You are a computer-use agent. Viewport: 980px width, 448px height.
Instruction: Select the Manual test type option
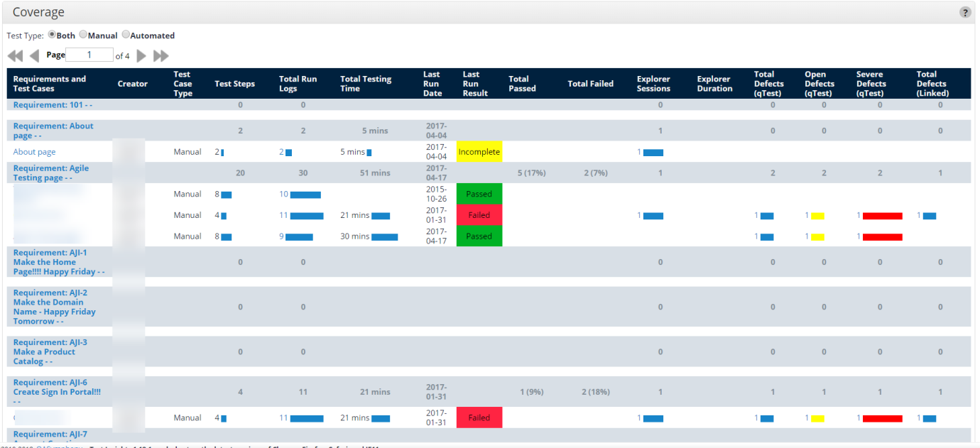(x=83, y=35)
